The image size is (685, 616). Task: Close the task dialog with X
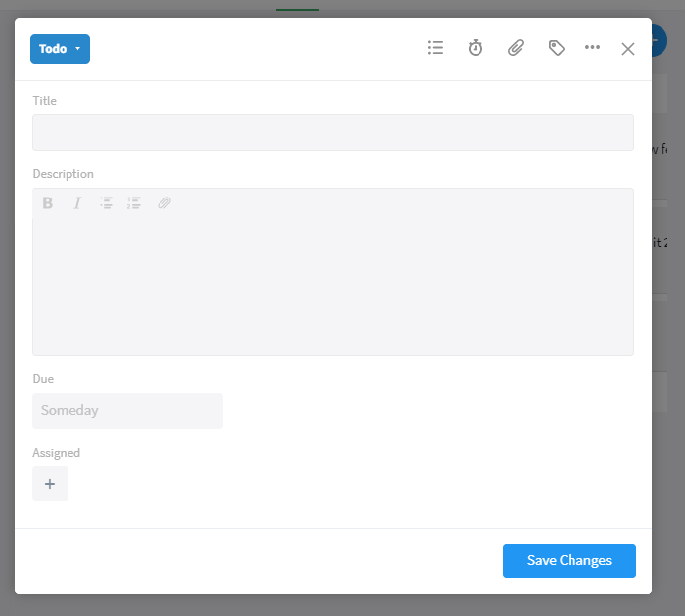coord(628,49)
